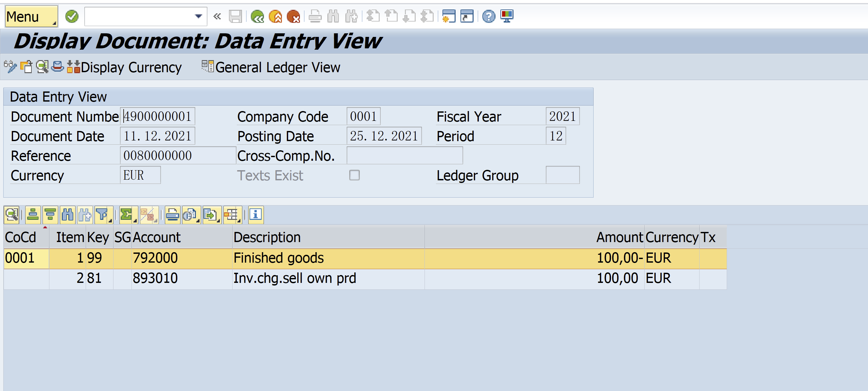
Task: Click the Create Shortcut icon
Action: 467,16
